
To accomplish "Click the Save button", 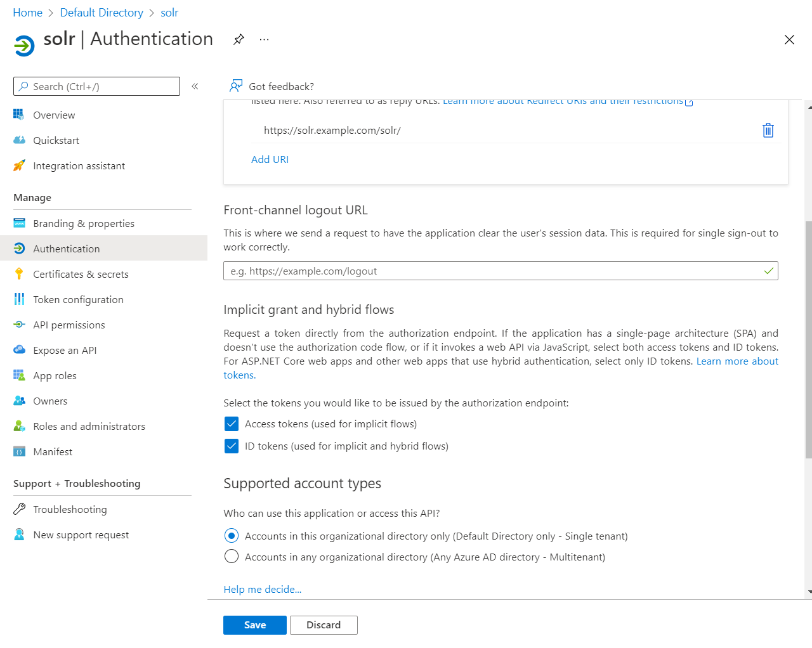I will [x=254, y=625].
